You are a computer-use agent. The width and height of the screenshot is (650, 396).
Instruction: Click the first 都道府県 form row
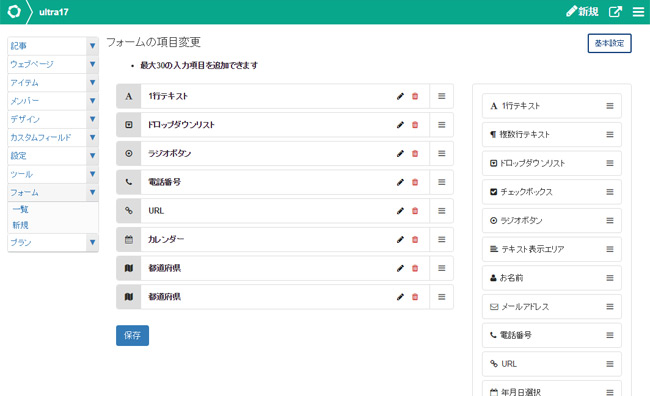click(x=285, y=268)
